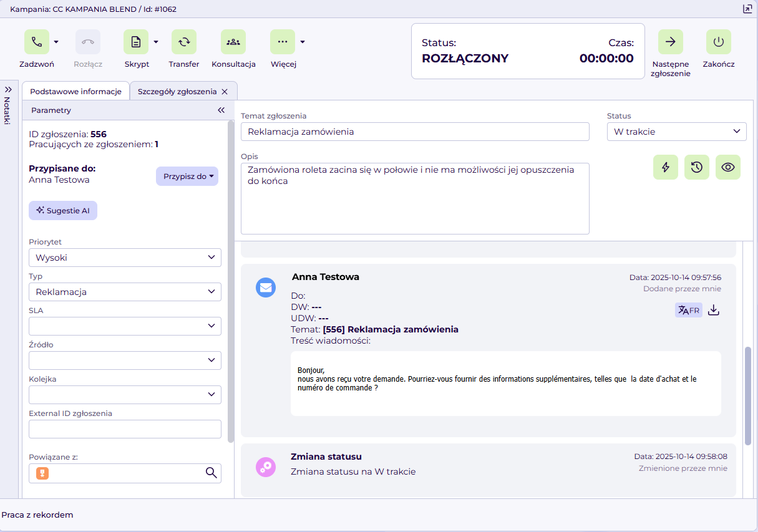This screenshot has width=758, height=532.
Task: Open the Źródło dropdown
Action: (x=125, y=360)
